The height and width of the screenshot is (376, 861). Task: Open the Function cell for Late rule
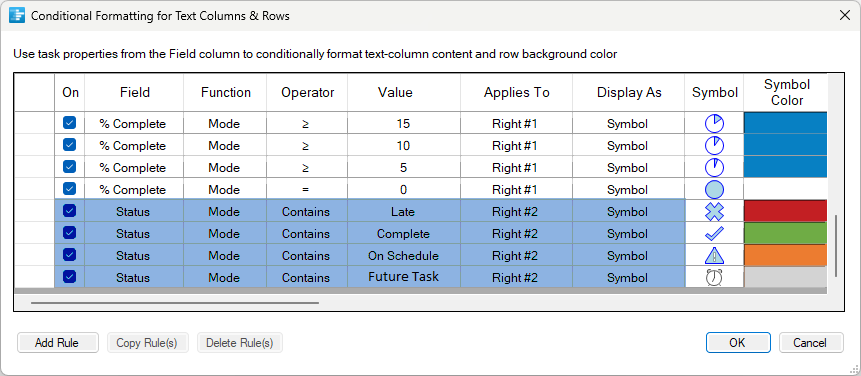coord(225,211)
